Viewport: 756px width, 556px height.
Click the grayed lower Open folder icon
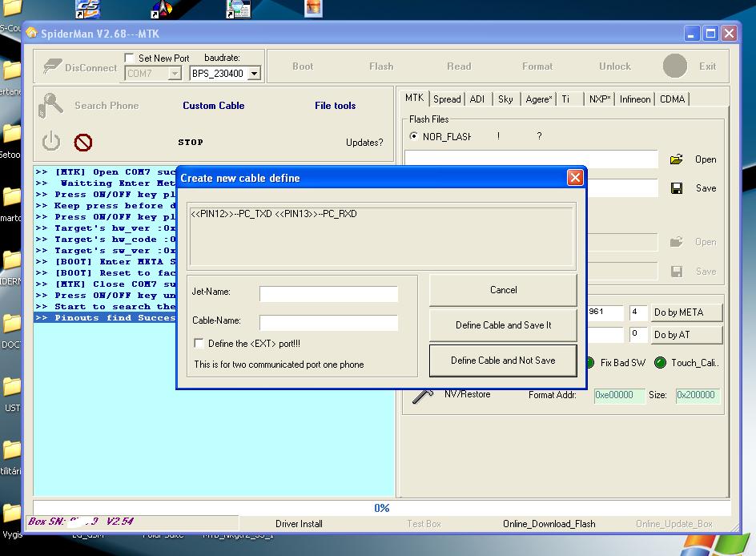tap(677, 242)
